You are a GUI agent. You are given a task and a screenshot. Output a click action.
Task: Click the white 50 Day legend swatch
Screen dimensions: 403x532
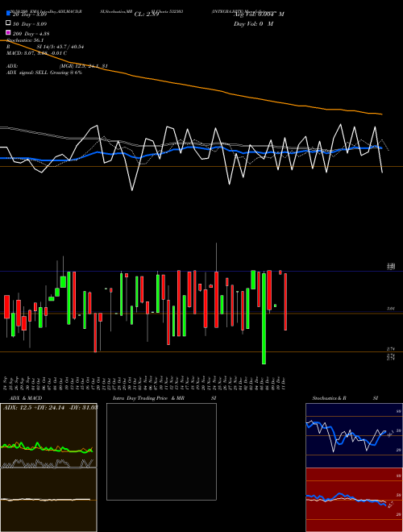click(8, 23)
